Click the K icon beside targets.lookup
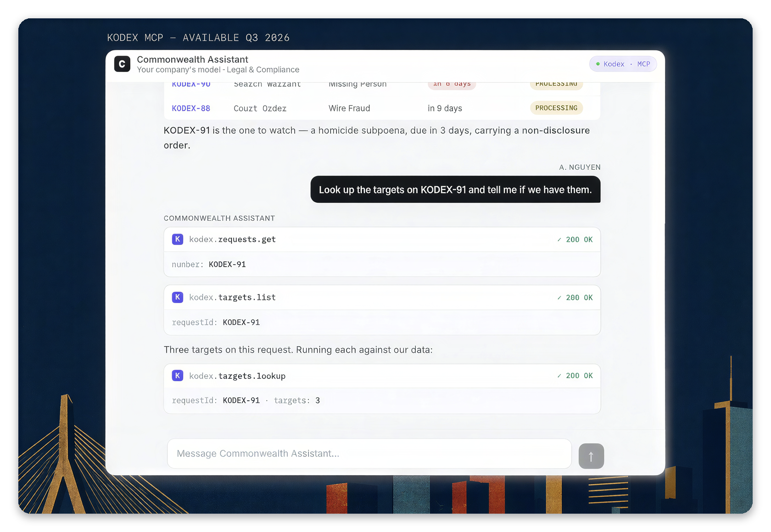The image size is (771, 532). [178, 376]
